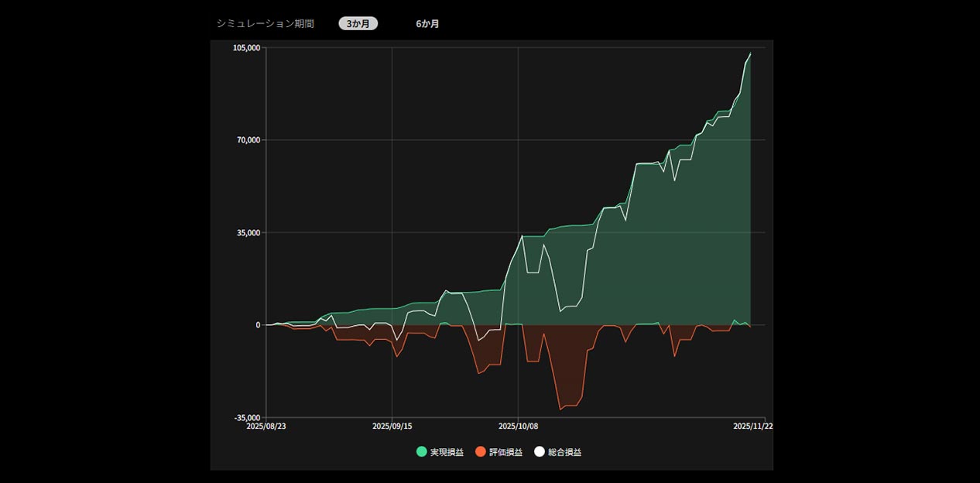Click the orange 評価損益 legend circle
This screenshot has height=483, width=980.
[x=481, y=452]
